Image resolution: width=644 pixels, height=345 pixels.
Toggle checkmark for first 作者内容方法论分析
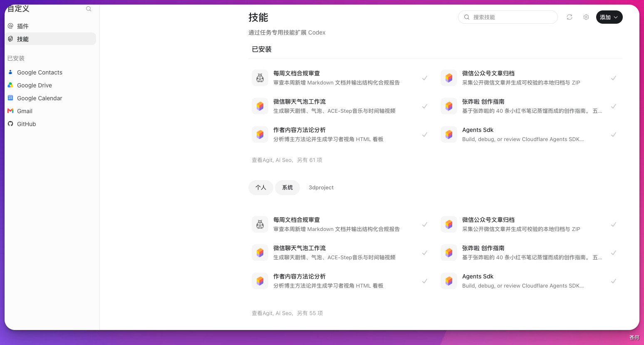click(x=425, y=134)
